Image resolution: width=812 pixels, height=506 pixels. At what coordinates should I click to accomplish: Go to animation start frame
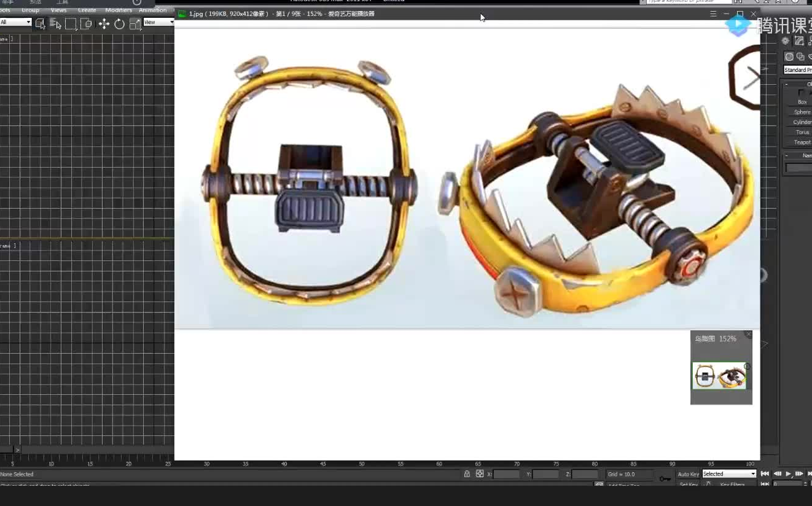(765, 473)
